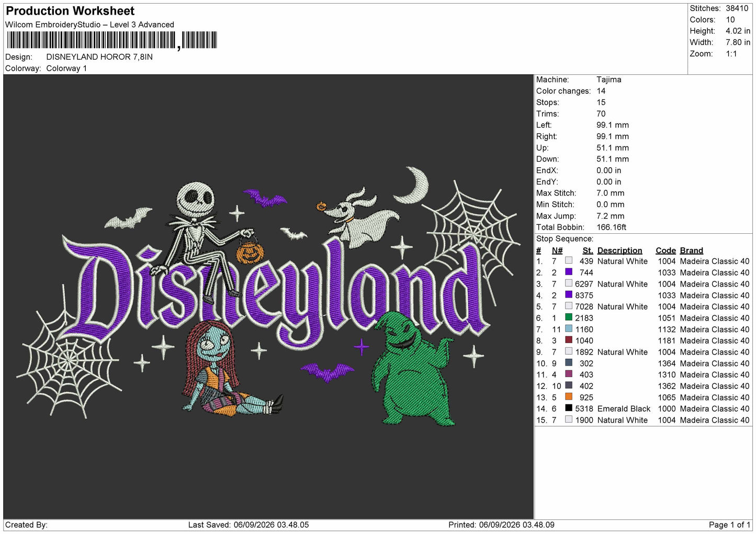Click stitch count '8375' in row 4
Viewport: 756px width, 534px height.
coord(584,295)
